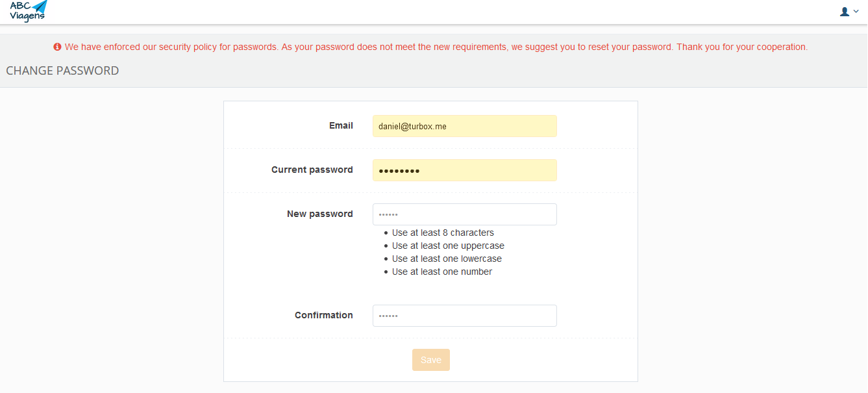868x393 pixels.
Task: Click the CHANGE PASSWORD heading
Action: [62, 71]
